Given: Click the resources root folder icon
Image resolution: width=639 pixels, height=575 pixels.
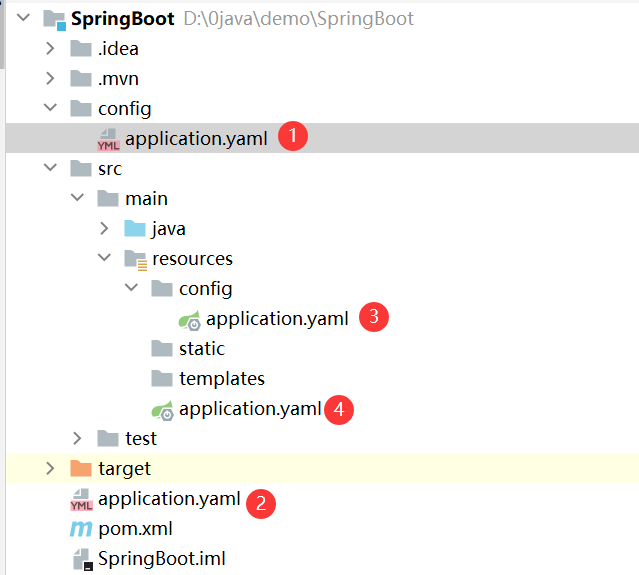Looking at the screenshot, I should 136,260.
